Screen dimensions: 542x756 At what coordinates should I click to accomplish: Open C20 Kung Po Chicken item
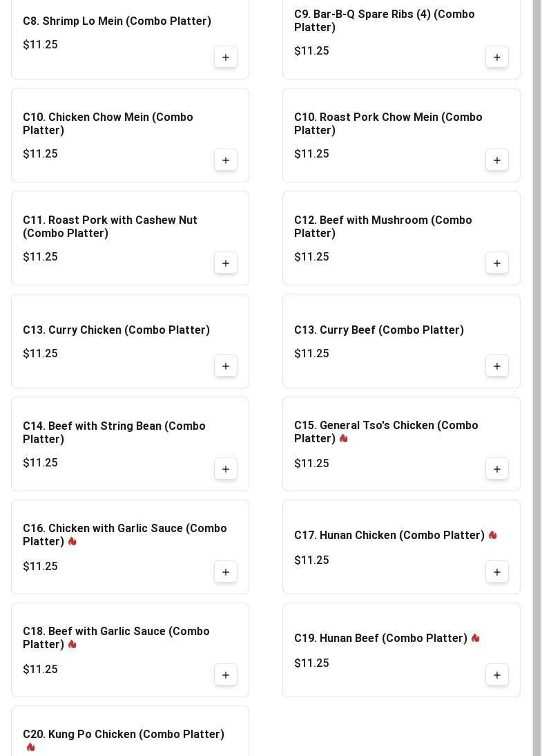pos(124,734)
